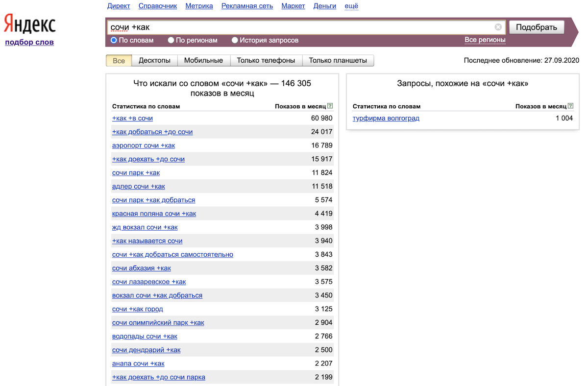Click into the search query input field
The image size is (588, 386).
coord(294,27)
